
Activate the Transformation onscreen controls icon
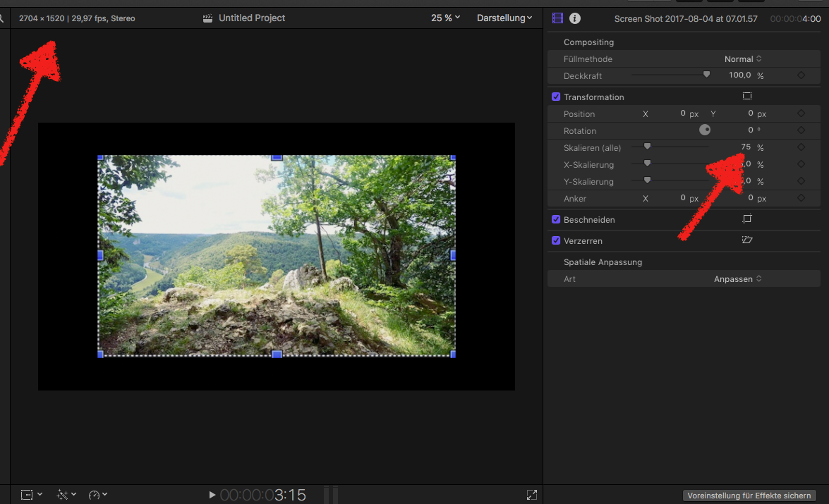(747, 97)
